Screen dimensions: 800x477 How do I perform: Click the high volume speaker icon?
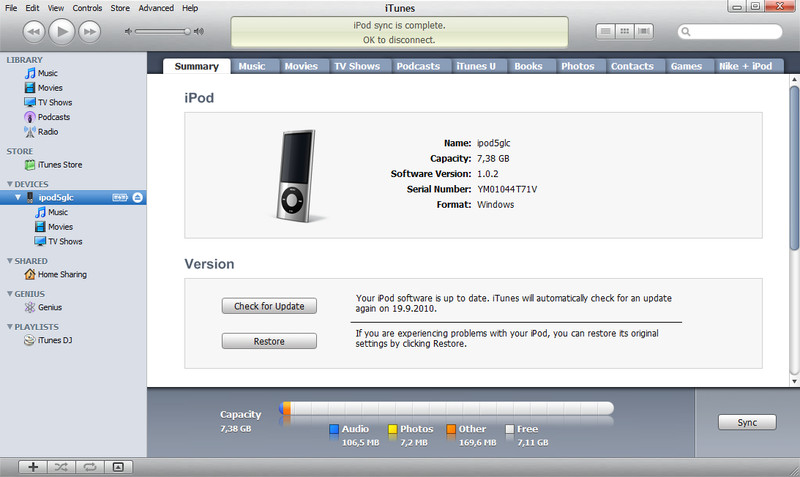pos(199,32)
